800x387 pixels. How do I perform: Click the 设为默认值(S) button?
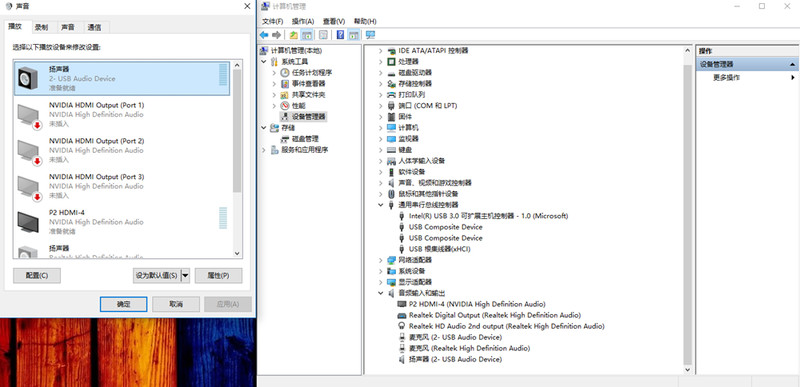point(157,276)
